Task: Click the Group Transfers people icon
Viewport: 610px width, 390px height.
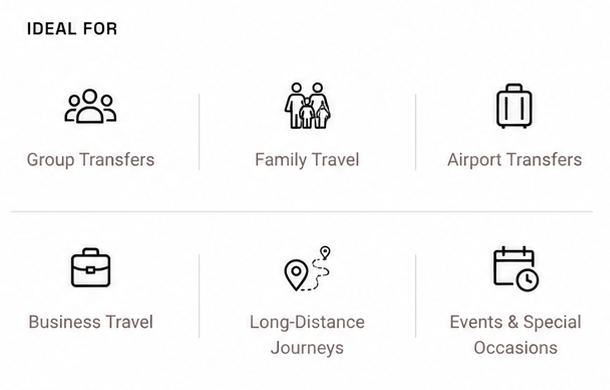Action: click(90, 106)
